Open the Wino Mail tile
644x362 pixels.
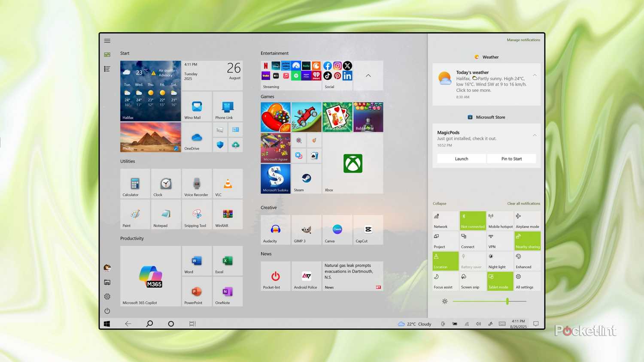click(x=196, y=106)
